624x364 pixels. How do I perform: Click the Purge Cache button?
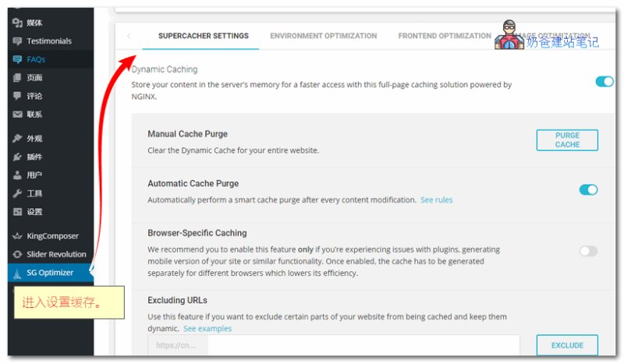[567, 140]
